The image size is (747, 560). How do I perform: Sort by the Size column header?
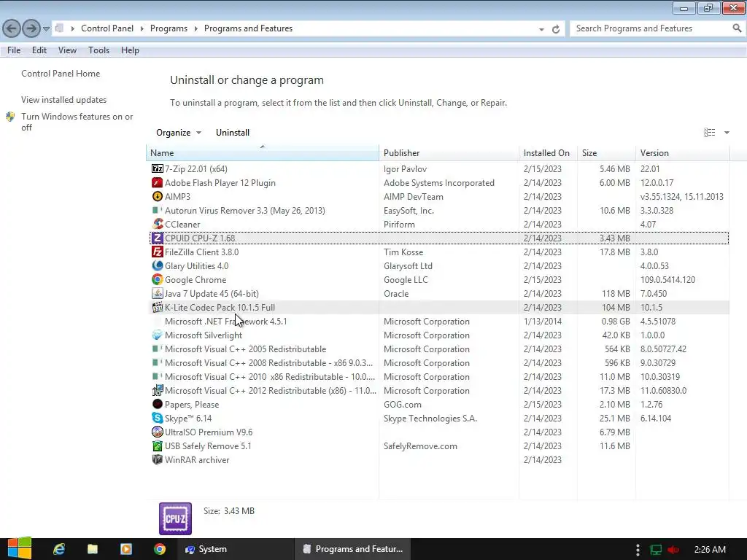coord(606,153)
